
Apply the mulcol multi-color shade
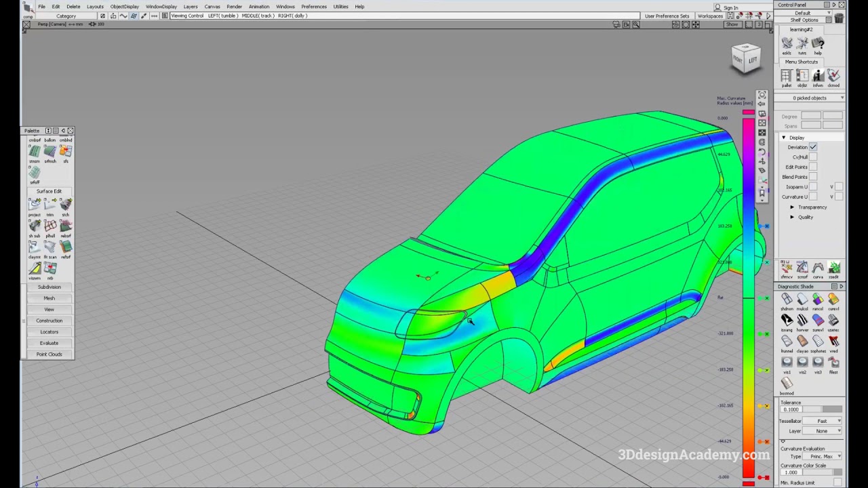click(802, 300)
